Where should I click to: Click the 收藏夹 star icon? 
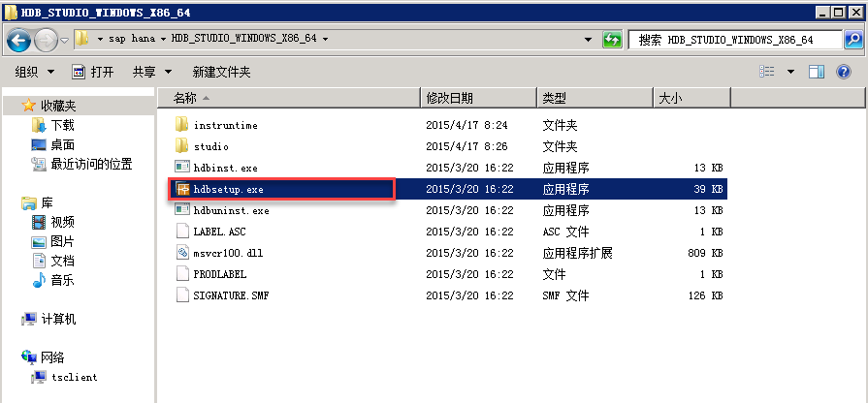(28, 105)
